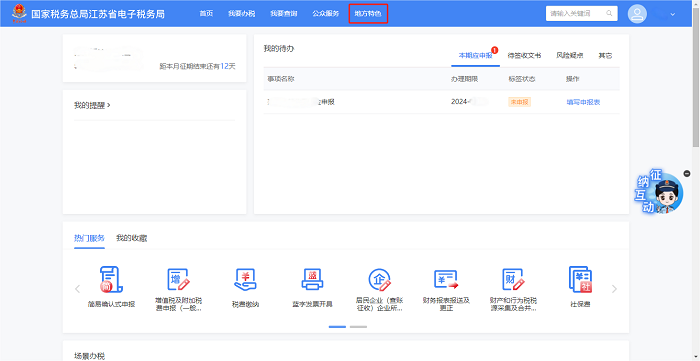
Task: Switch to the 风险疑点 tab
Action: coord(570,56)
